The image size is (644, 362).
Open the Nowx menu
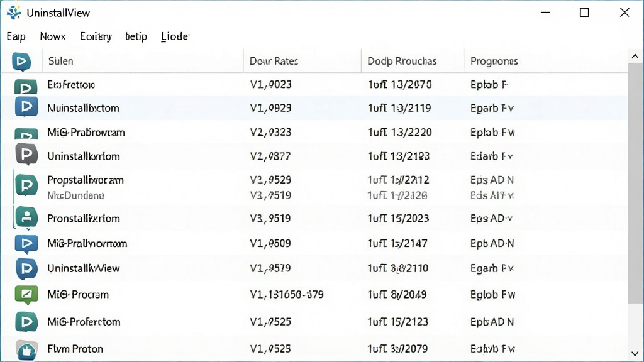click(x=53, y=36)
